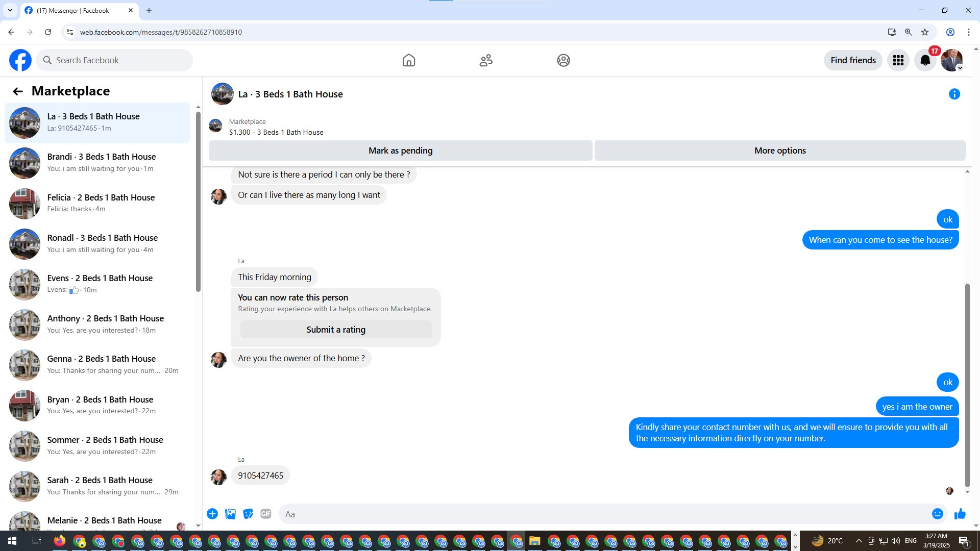Open the browser zoom icon
Viewport: 980px width, 551px height.
tap(909, 32)
